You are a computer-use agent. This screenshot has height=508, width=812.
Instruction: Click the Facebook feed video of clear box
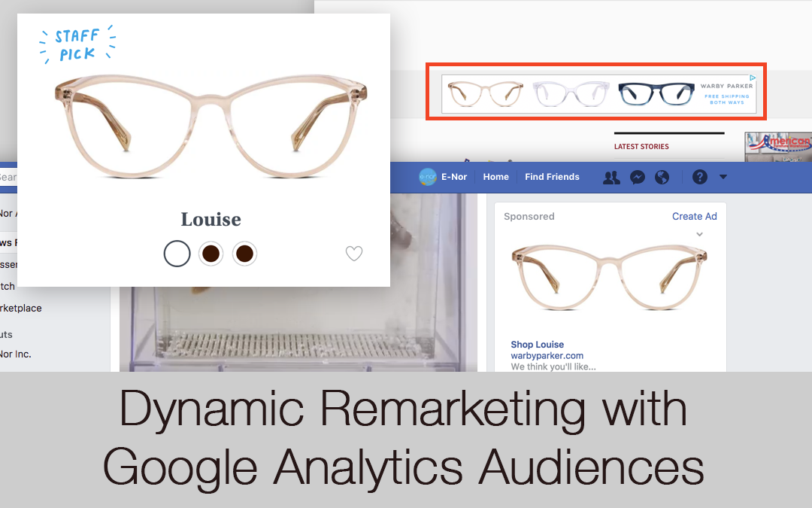coord(298,282)
